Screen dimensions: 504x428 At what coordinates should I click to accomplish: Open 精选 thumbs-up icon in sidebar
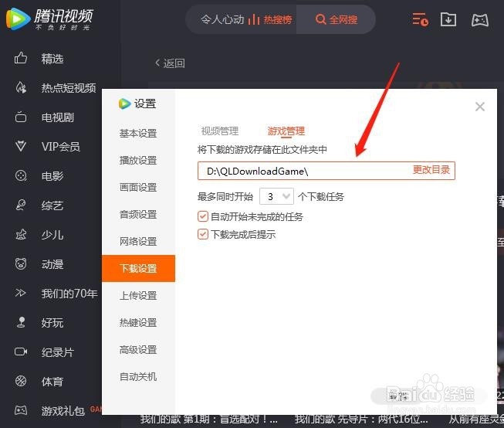pos(21,58)
